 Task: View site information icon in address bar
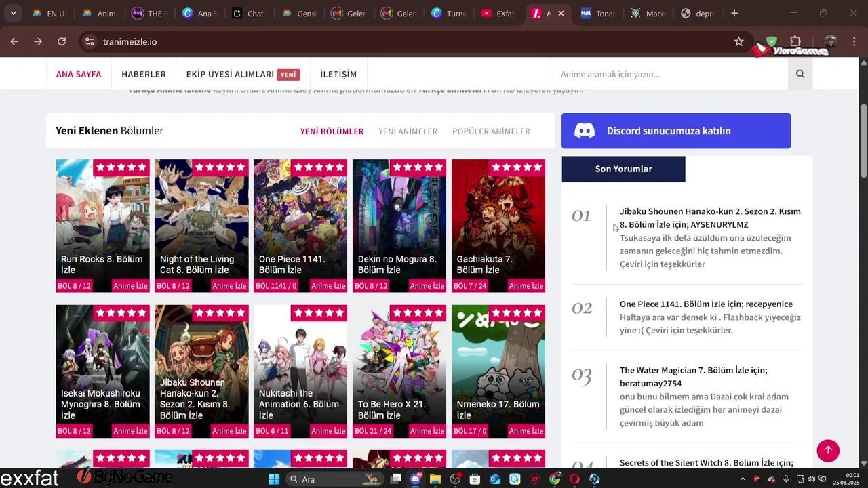pos(89,41)
